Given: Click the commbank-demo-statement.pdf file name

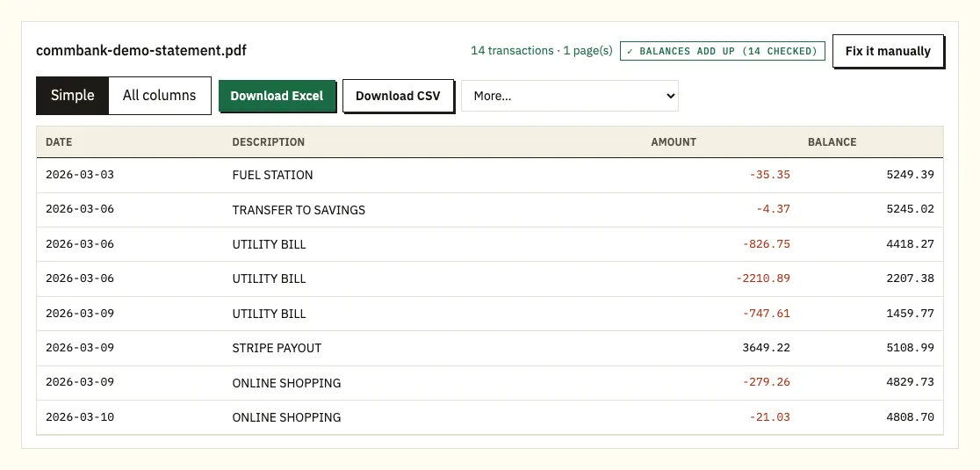Looking at the screenshot, I should coord(141,51).
